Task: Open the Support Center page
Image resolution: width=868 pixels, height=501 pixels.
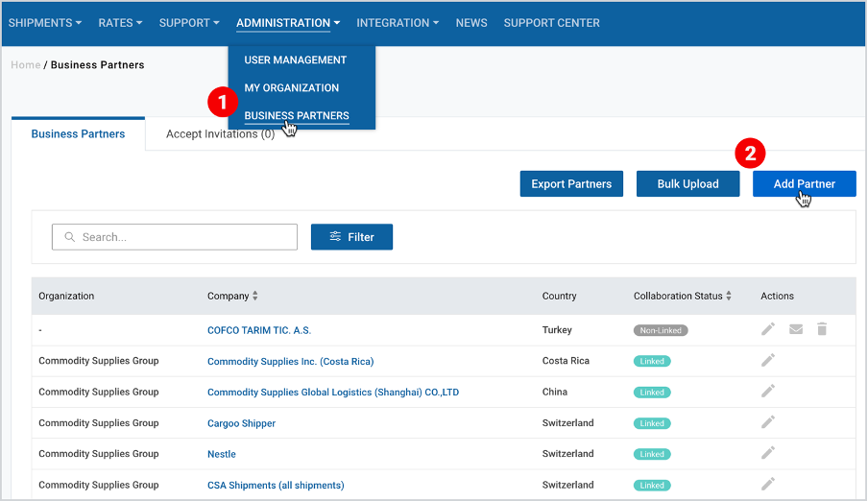Action: [551, 23]
